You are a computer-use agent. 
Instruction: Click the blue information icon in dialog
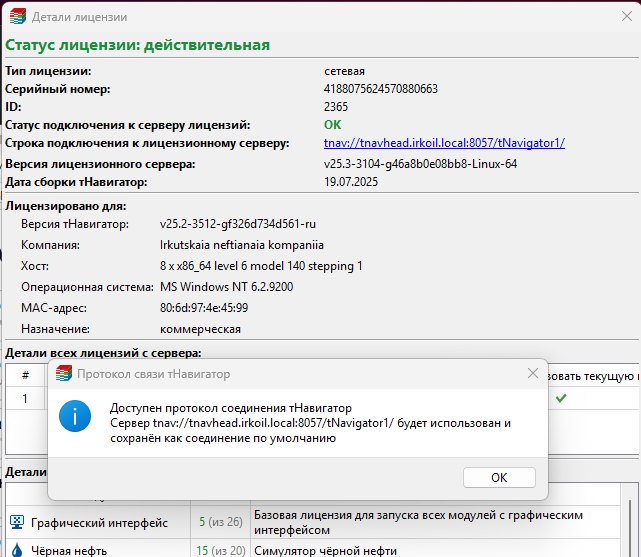75,416
